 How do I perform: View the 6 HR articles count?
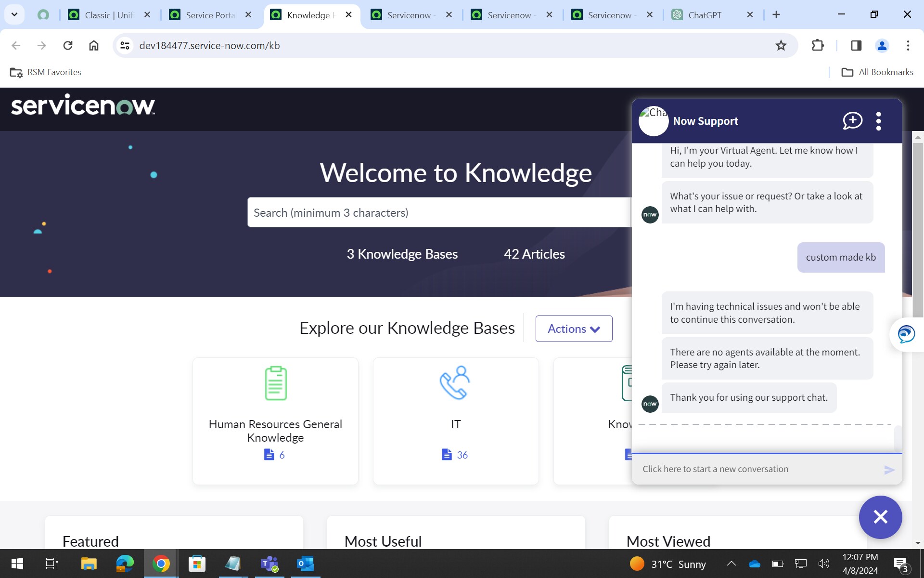coord(274,455)
